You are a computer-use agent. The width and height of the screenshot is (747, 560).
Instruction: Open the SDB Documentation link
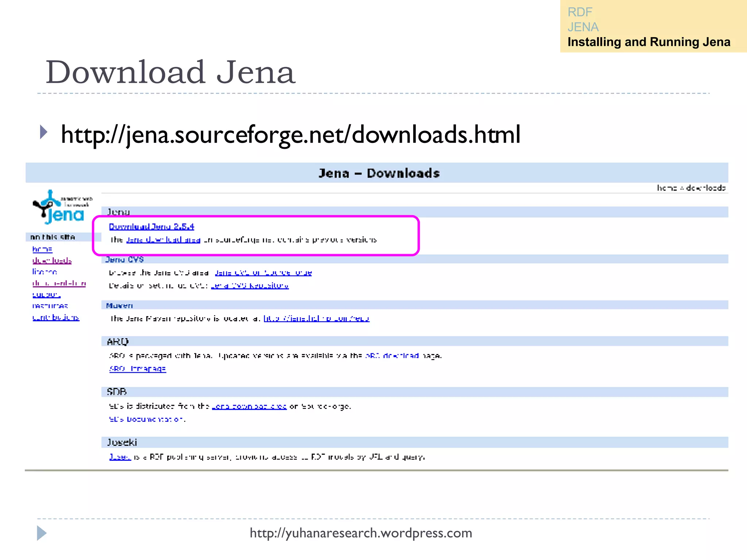coord(147,419)
